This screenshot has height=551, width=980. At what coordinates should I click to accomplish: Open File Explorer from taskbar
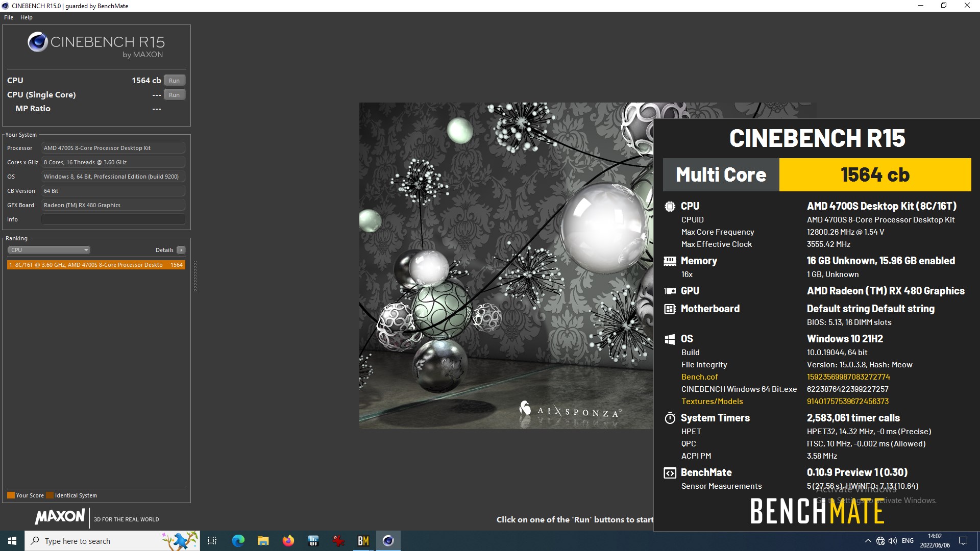pos(263,541)
